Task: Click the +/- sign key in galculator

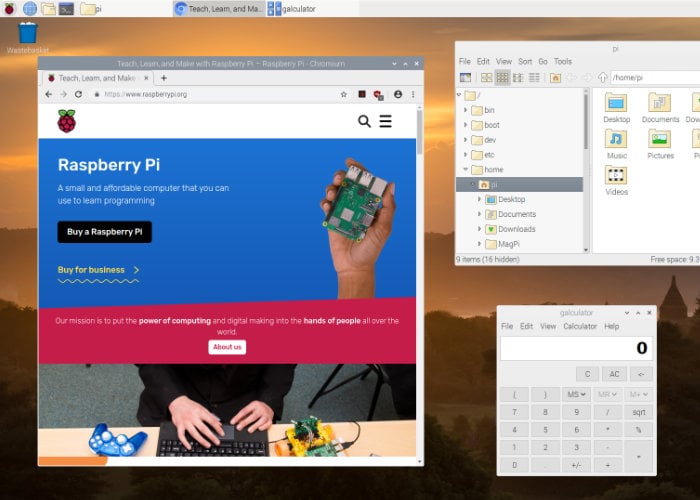Action: click(576, 465)
